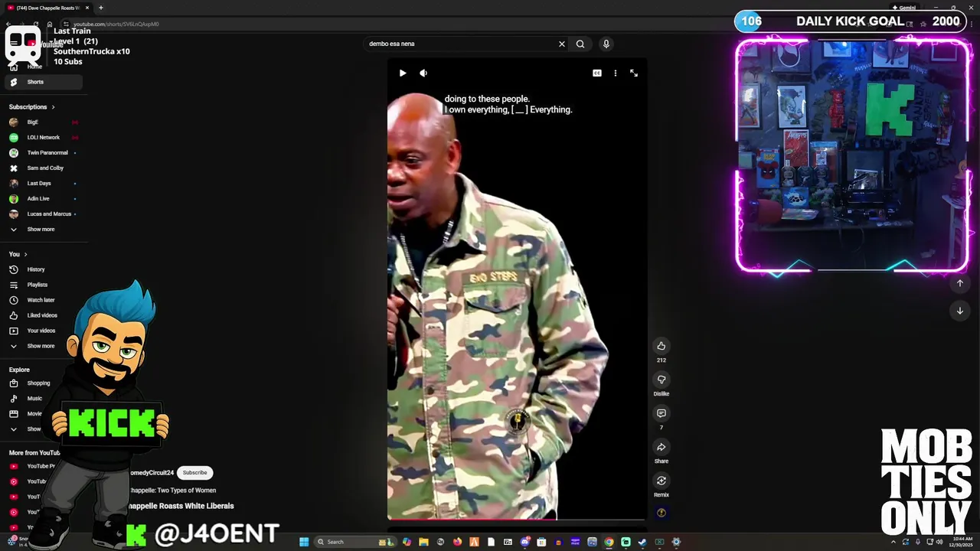Open File Explorer from the taskbar
Screen dimensions: 980x551
[423, 542]
